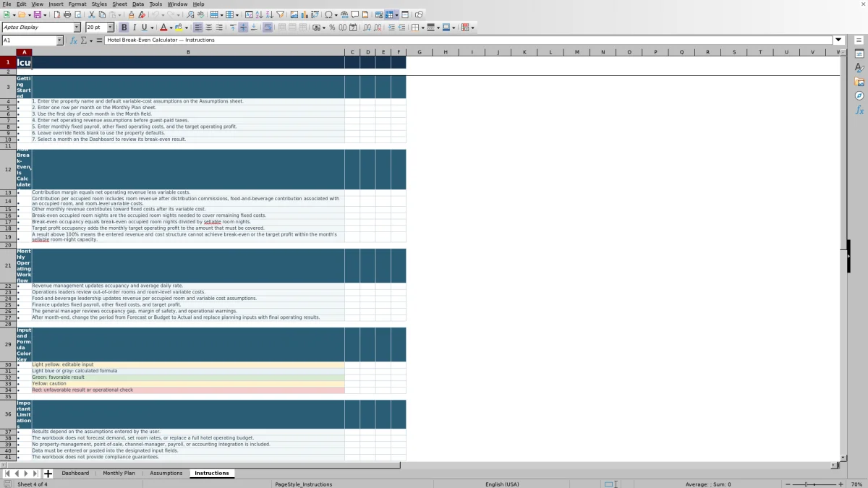Toggle AutoFilter funnel icon
Image resolution: width=868 pixels, height=488 pixels.
coord(280,14)
